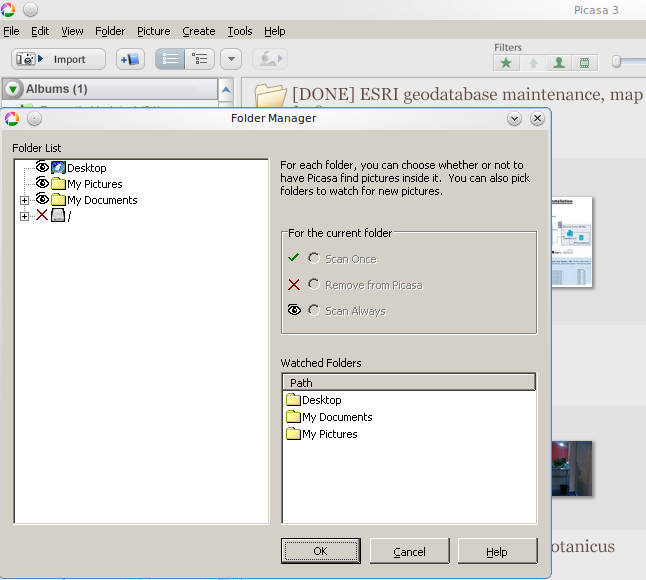
Task: Click the ESRI geodatabase folder icon
Action: point(270,95)
